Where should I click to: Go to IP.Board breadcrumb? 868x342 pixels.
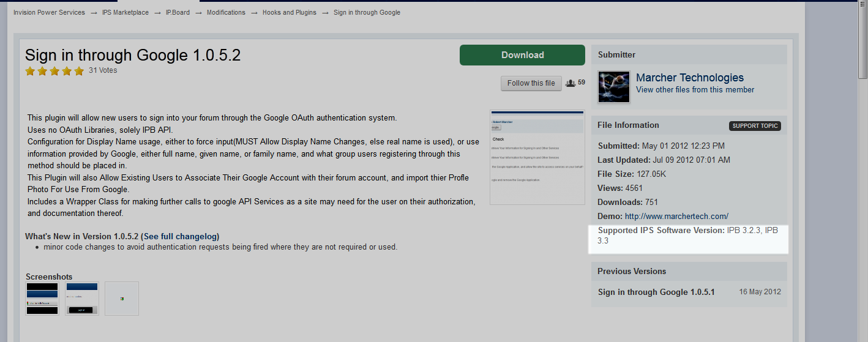178,12
